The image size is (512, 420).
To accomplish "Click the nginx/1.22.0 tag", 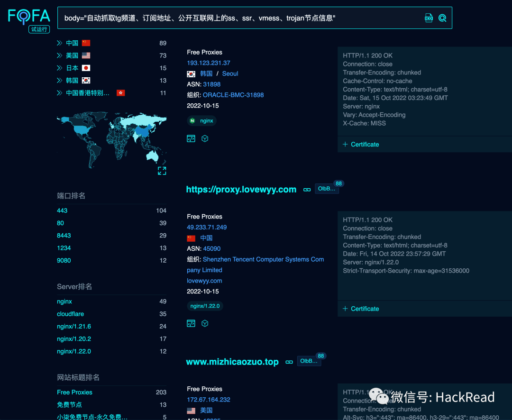I will click(205, 306).
